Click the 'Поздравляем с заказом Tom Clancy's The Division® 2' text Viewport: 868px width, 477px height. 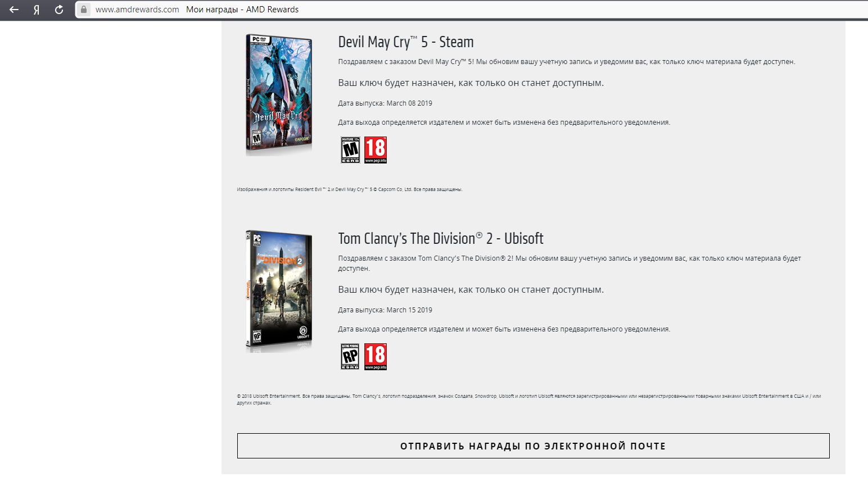tap(569, 264)
